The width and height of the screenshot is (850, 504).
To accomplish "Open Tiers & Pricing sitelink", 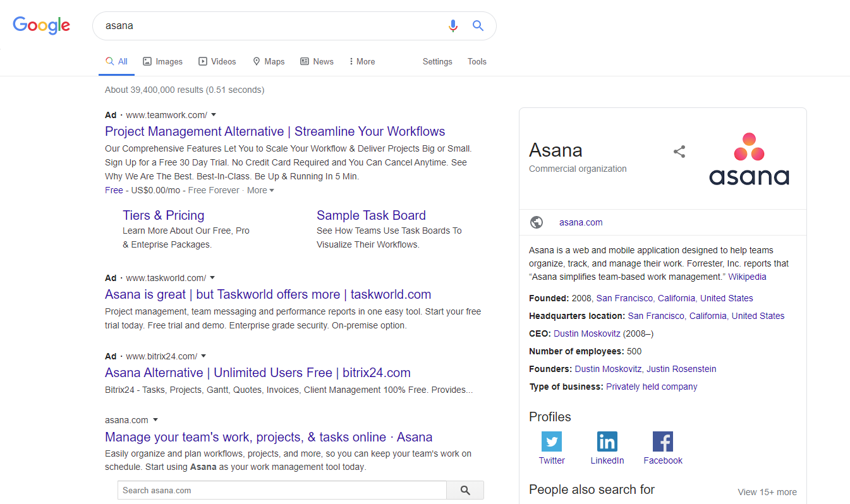I will pyautogui.click(x=164, y=215).
